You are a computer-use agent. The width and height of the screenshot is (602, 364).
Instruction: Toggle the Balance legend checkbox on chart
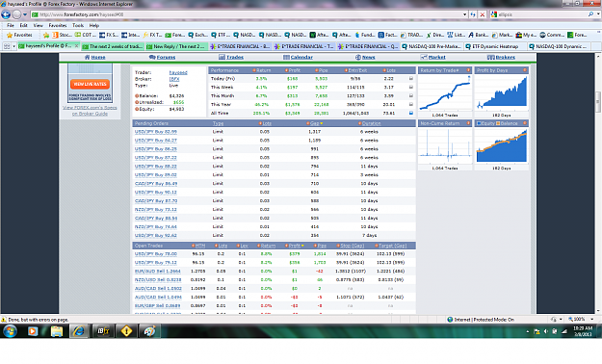point(498,123)
